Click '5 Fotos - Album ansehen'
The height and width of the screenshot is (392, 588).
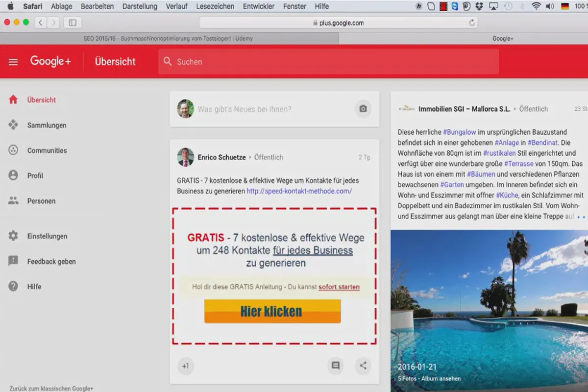tap(429, 379)
